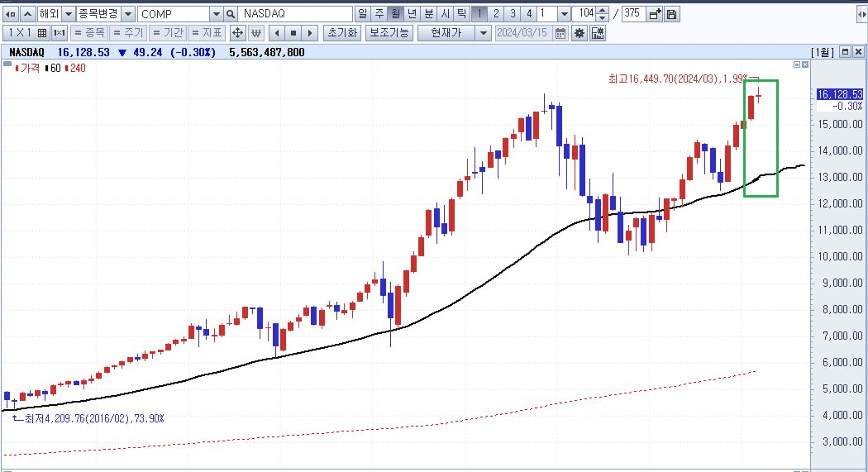The height and width of the screenshot is (472, 868).
Task: Open the 해외 market dropdown arrow
Action: tap(69, 14)
